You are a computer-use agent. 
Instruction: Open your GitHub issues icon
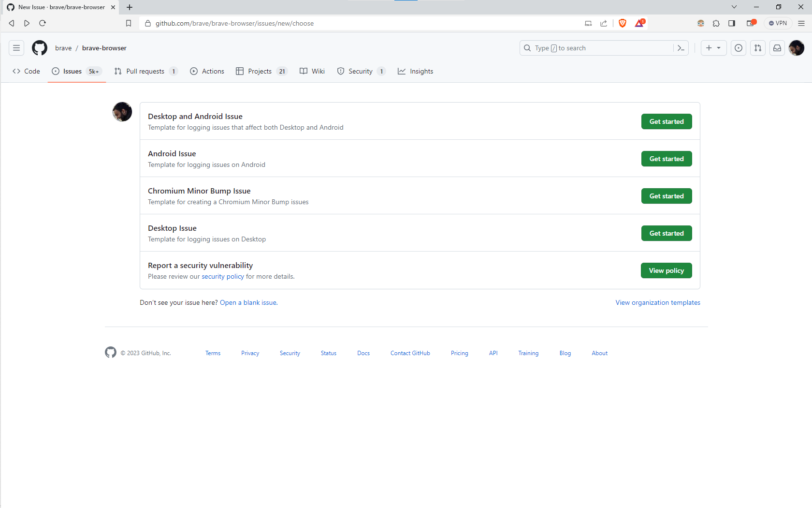pyautogui.click(x=739, y=48)
